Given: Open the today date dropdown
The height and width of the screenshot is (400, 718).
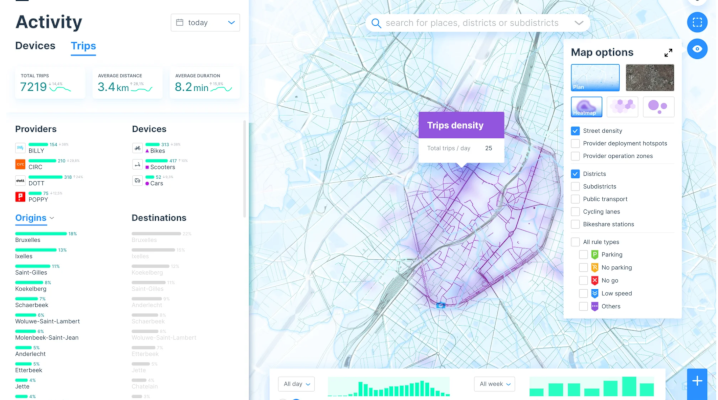Looking at the screenshot, I should coord(206,22).
